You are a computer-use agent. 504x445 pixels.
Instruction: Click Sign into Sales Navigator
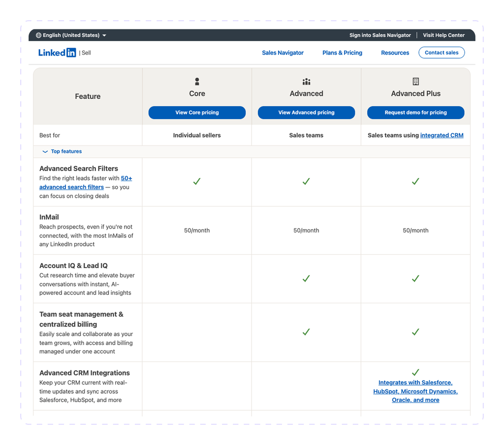380,35
